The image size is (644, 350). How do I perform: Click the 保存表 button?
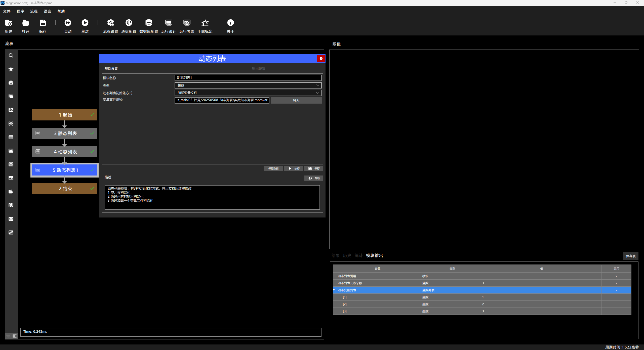pos(631,256)
